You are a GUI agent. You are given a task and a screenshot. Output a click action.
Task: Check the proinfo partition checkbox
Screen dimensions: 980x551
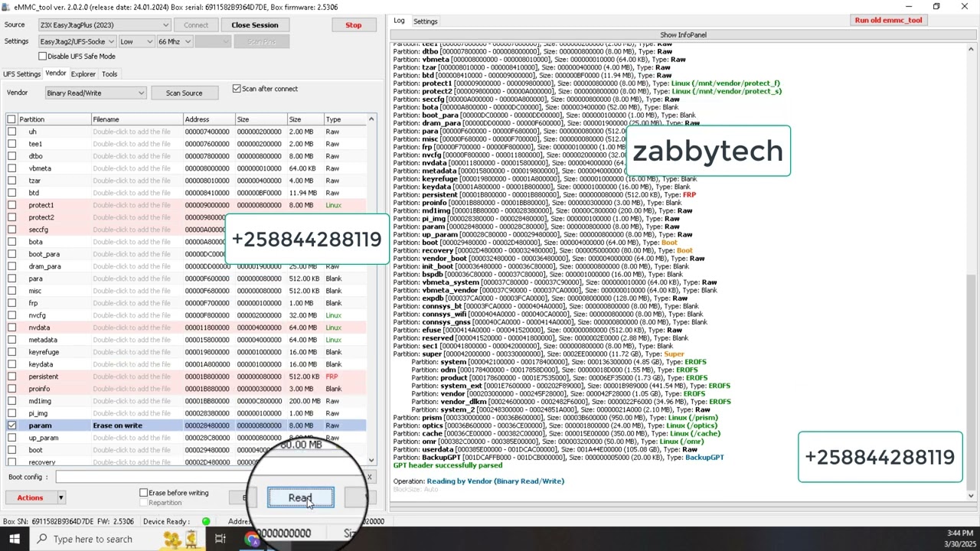coord(11,389)
